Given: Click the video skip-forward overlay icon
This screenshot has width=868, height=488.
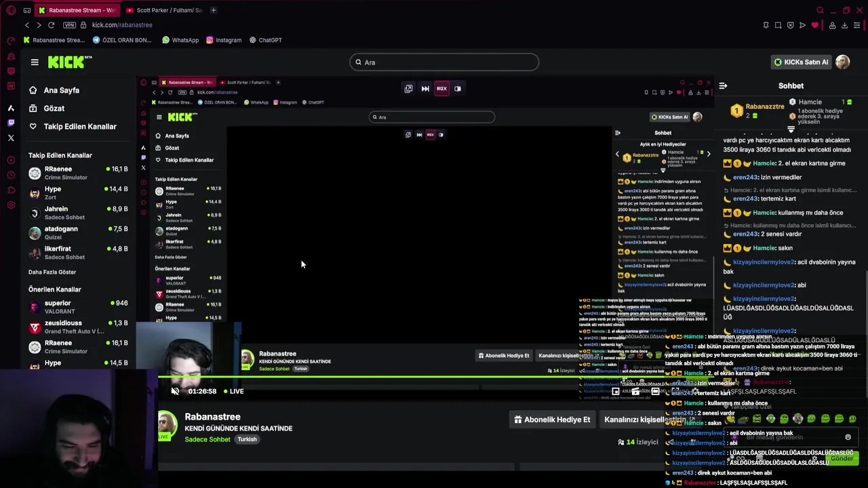Looking at the screenshot, I should point(425,89).
